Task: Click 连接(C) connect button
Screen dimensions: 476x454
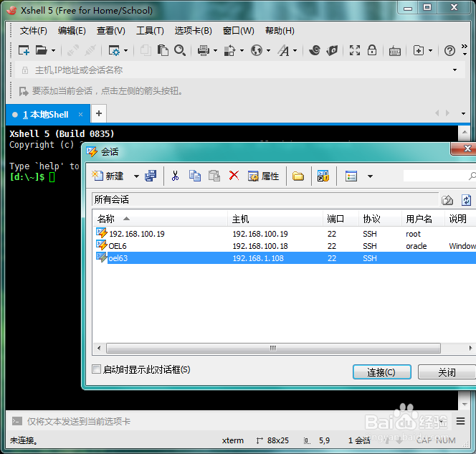Action: [382, 372]
